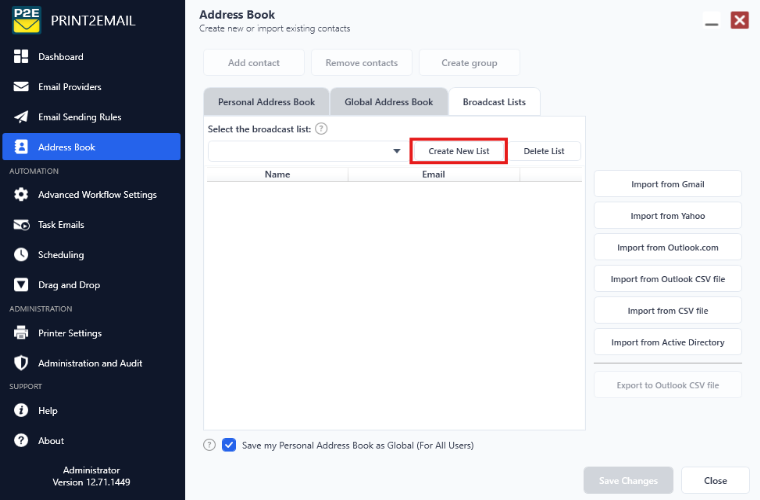This screenshot has height=500, width=760.
Task: Close window with the red X button
Action: [x=740, y=20]
